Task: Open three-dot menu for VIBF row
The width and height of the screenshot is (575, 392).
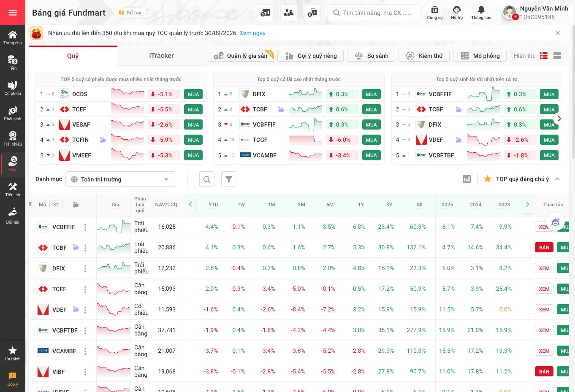Action: (x=85, y=372)
